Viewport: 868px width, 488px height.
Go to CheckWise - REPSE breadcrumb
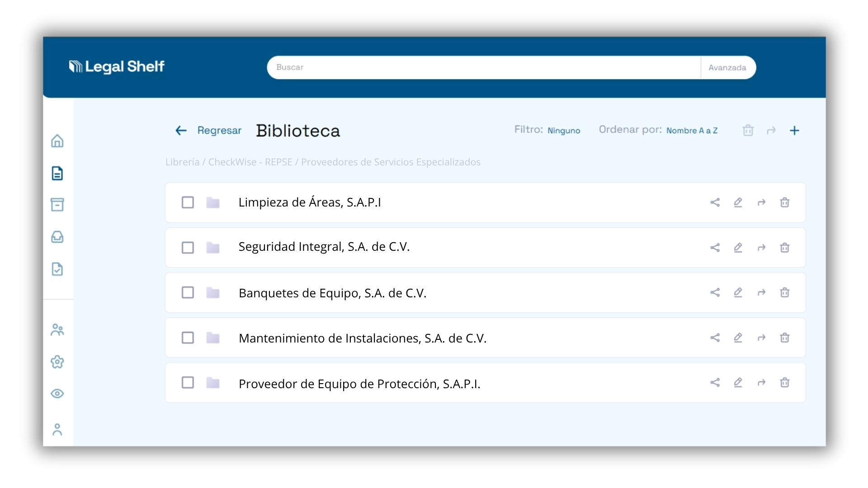[x=250, y=162]
